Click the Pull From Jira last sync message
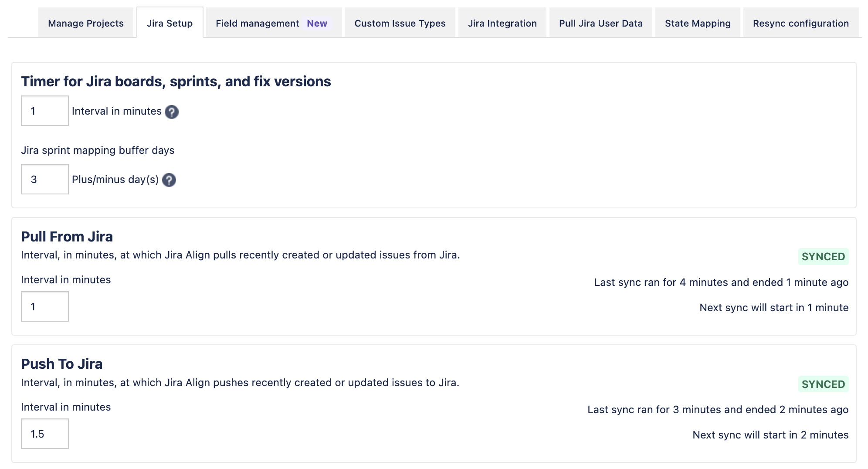Image resolution: width=868 pixels, height=469 pixels. click(x=721, y=282)
